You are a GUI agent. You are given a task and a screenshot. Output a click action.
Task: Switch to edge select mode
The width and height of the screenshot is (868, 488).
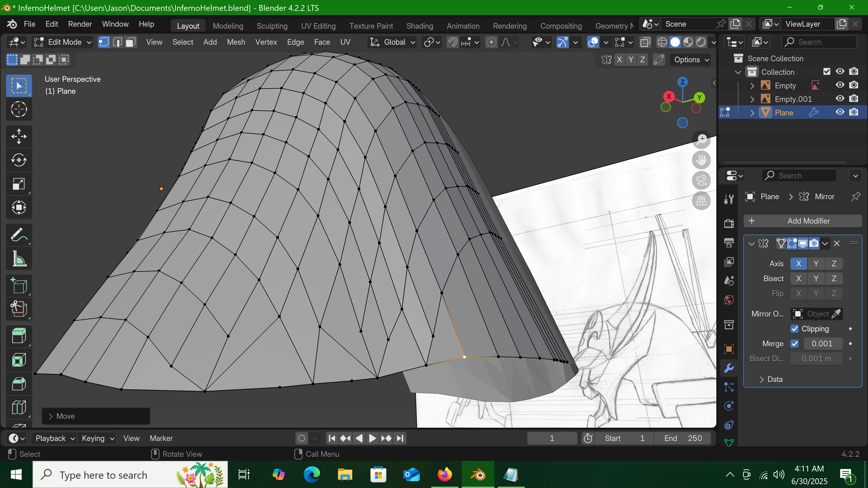coord(117,42)
